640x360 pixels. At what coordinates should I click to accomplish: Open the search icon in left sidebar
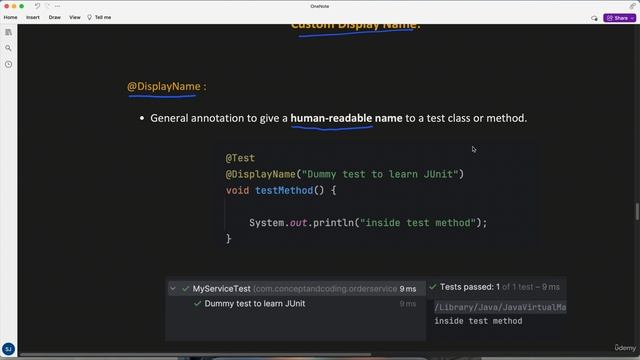pos(9,48)
